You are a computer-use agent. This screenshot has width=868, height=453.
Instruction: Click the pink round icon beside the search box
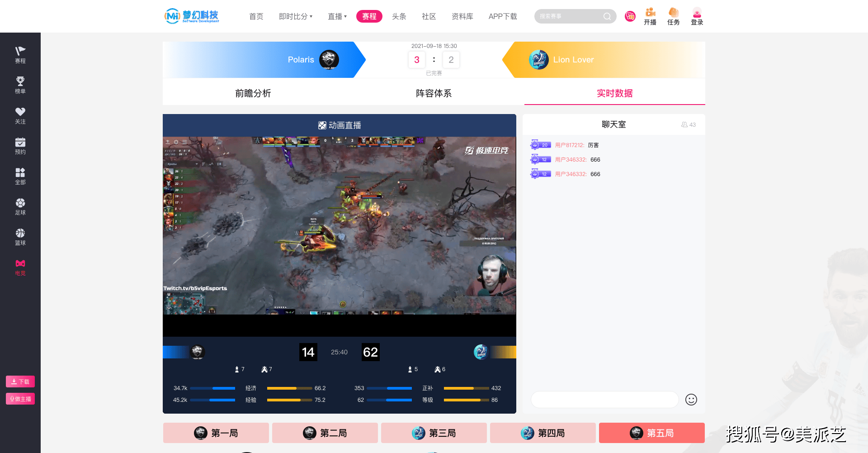[630, 16]
